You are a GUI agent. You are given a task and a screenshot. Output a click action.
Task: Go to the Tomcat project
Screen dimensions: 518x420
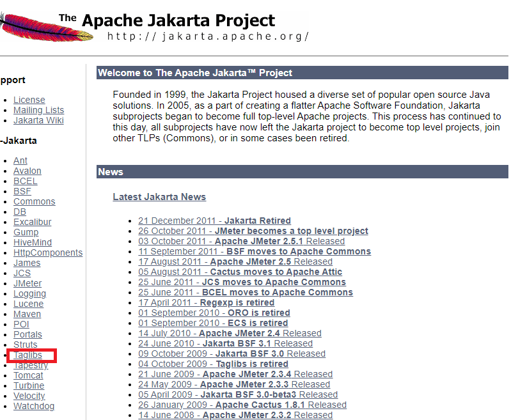pos(28,375)
